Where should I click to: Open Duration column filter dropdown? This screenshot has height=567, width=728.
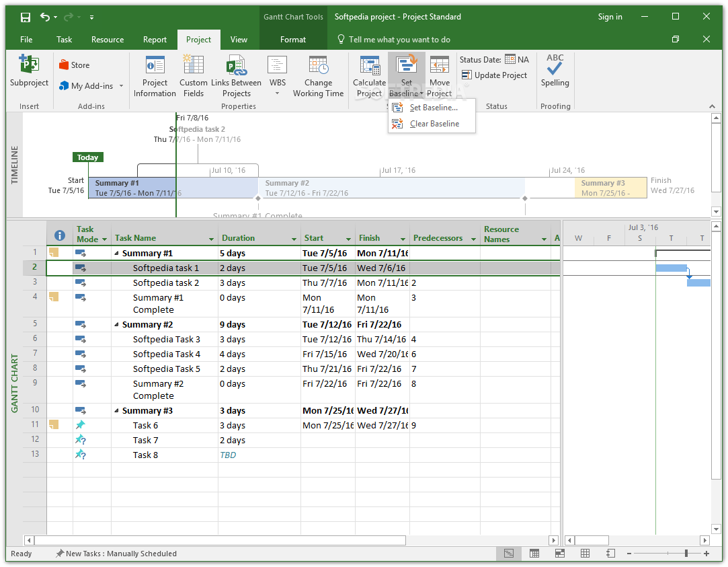294,239
